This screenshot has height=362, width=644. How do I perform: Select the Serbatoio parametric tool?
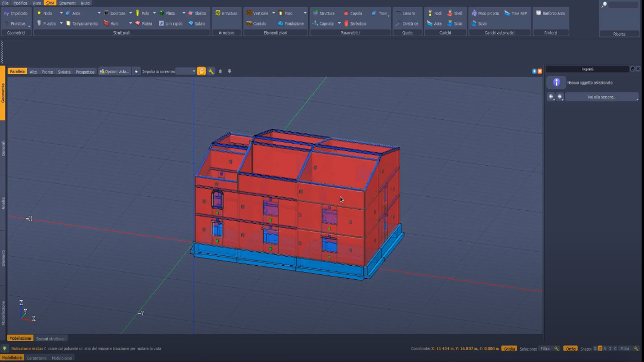[x=355, y=23]
